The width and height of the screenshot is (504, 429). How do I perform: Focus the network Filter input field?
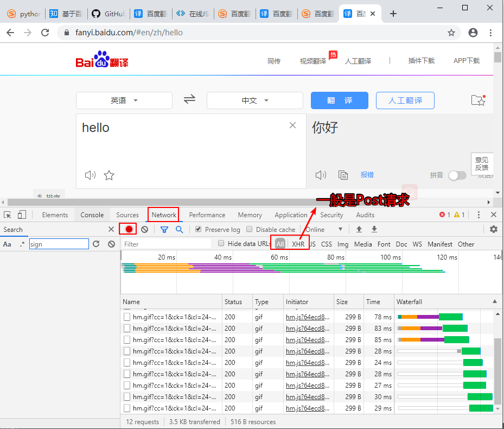(x=167, y=244)
